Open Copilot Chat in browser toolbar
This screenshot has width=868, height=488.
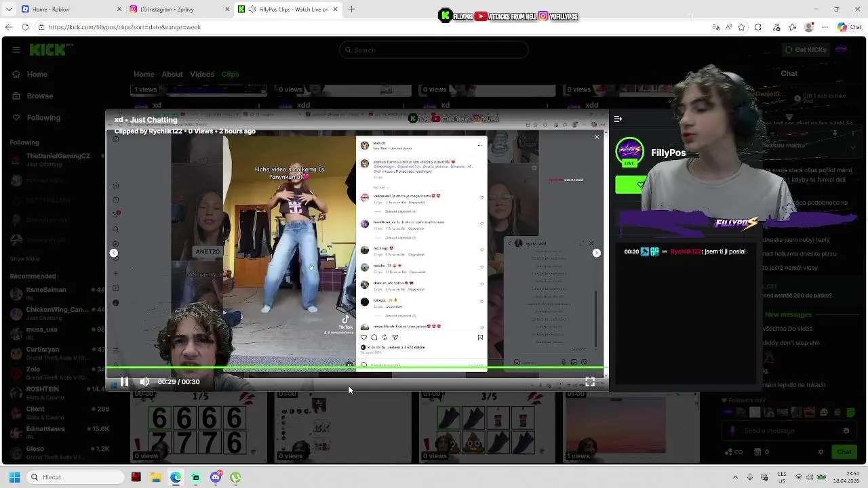click(849, 27)
